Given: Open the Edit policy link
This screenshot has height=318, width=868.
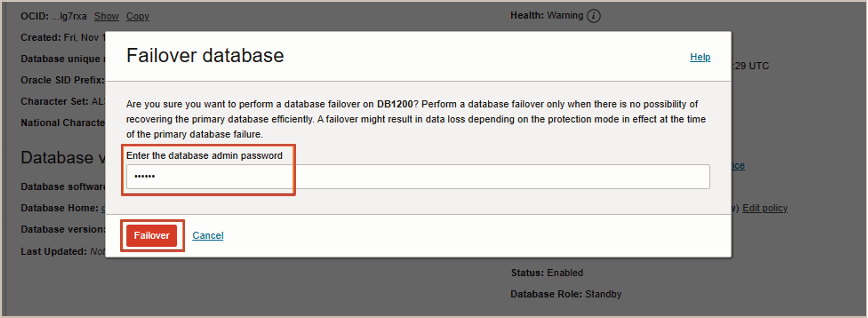Looking at the screenshot, I should click(x=765, y=208).
